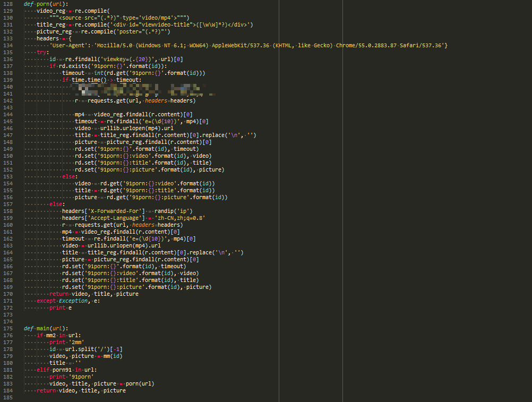Click 'timeout = re.findall' on line 162
The image size is (532, 402).
point(129,239)
